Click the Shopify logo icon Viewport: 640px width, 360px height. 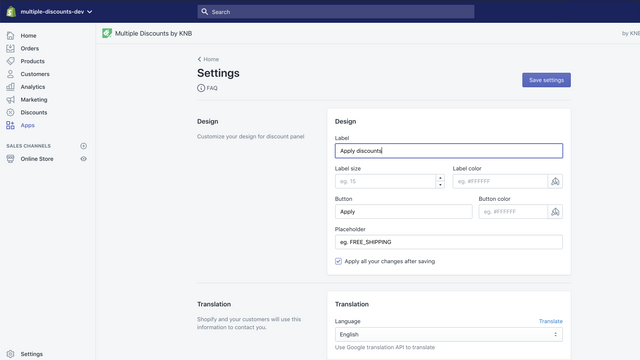point(11,11)
